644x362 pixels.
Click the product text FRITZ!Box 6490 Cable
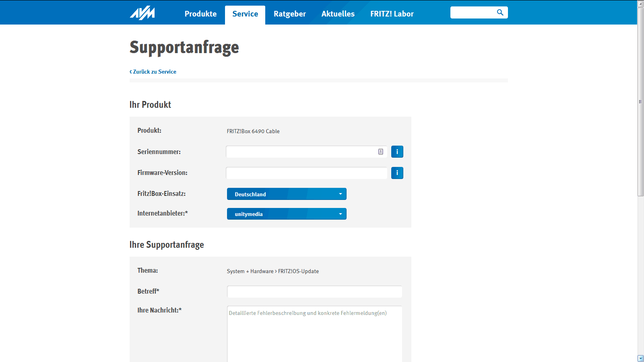(253, 131)
